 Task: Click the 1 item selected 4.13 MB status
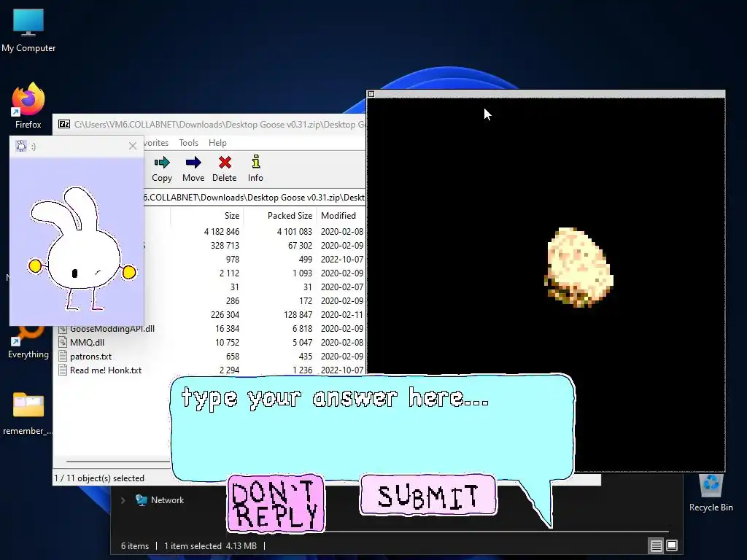(210, 545)
